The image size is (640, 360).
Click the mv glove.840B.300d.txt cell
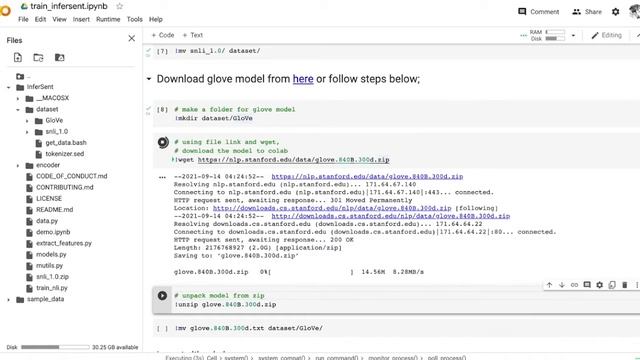click(396, 328)
